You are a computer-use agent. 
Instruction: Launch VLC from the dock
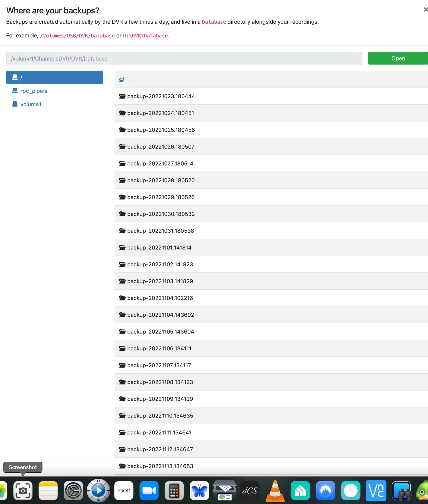pyautogui.click(x=275, y=490)
